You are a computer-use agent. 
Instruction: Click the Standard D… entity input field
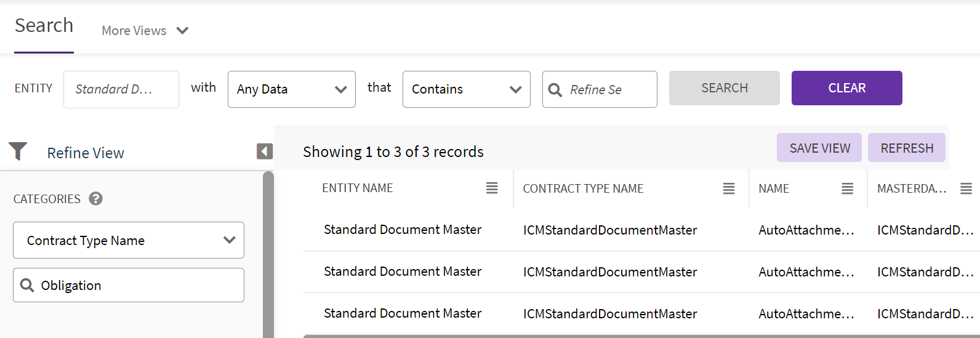(121, 90)
